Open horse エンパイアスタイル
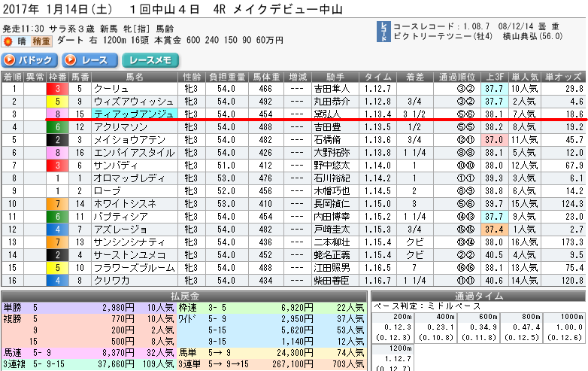588x371 pixels. coord(135,153)
